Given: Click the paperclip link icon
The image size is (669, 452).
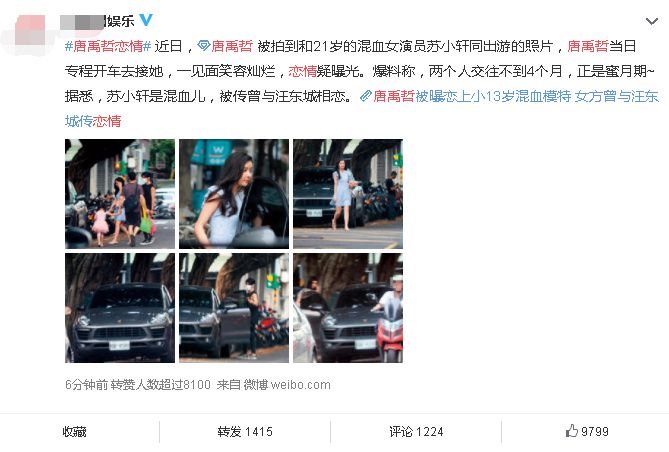Looking at the screenshot, I should pyautogui.click(x=365, y=96).
